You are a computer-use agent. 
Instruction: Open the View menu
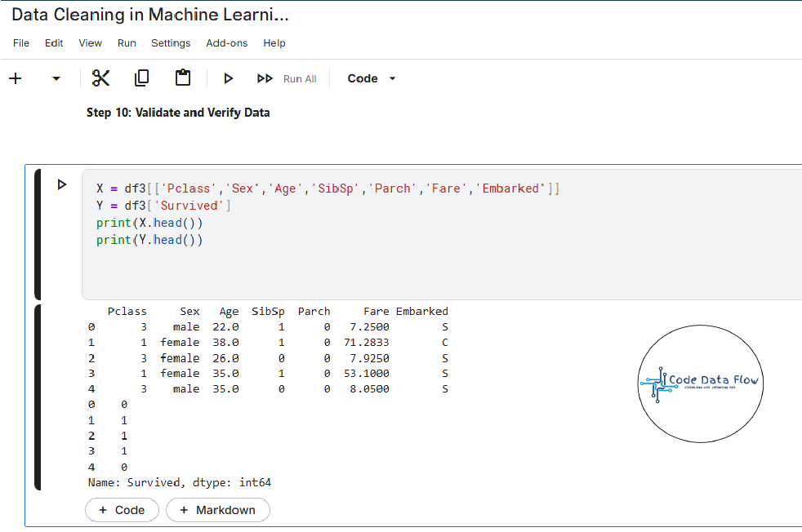[x=90, y=43]
